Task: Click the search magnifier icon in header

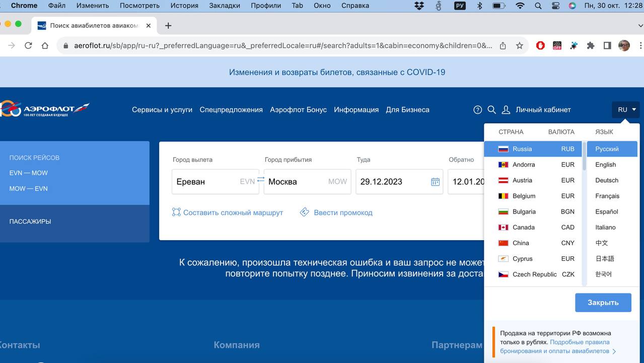Action: tap(492, 110)
